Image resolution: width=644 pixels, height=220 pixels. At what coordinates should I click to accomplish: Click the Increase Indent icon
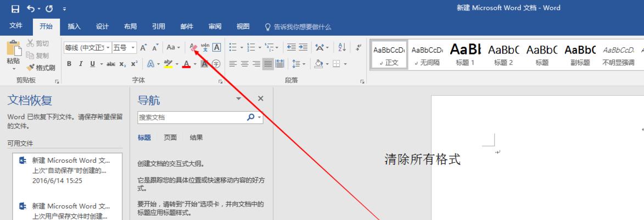tap(303, 48)
